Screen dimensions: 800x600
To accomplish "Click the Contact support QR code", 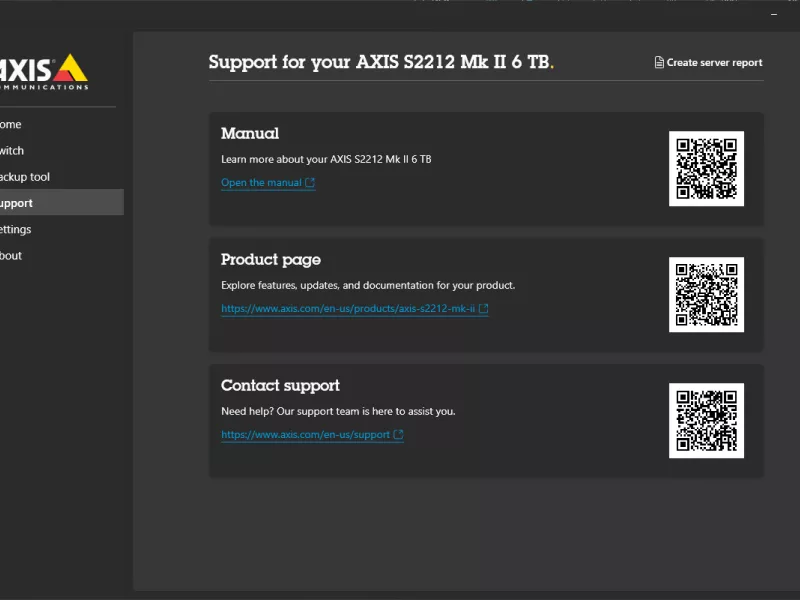I will coord(708,420).
